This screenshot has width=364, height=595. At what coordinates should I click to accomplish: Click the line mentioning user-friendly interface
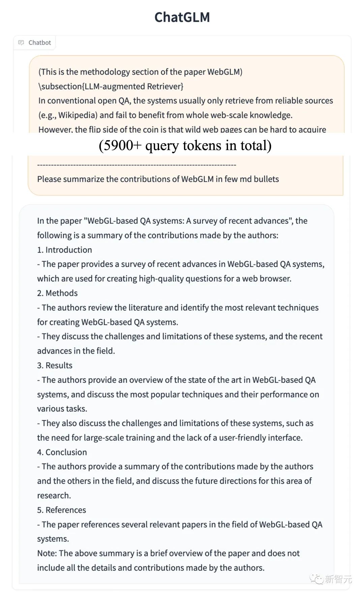point(170,438)
